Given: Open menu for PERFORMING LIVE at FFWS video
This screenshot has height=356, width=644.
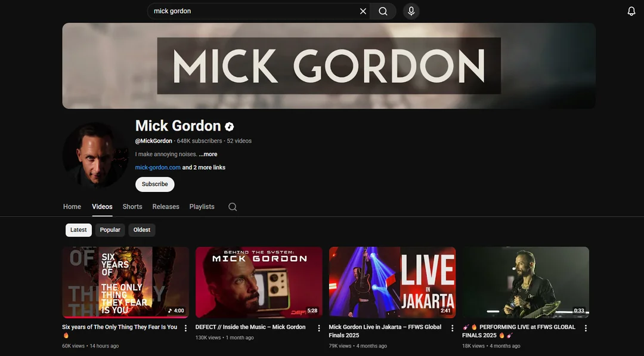Looking at the screenshot, I should 586,328.
